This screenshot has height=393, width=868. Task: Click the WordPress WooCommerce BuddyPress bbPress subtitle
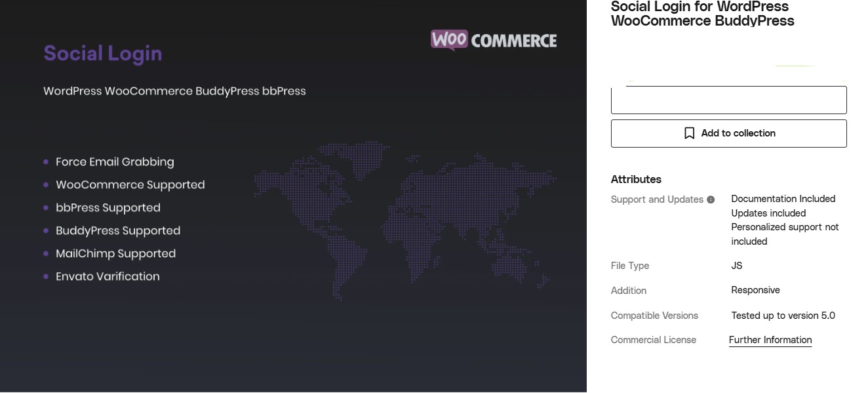[174, 91]
